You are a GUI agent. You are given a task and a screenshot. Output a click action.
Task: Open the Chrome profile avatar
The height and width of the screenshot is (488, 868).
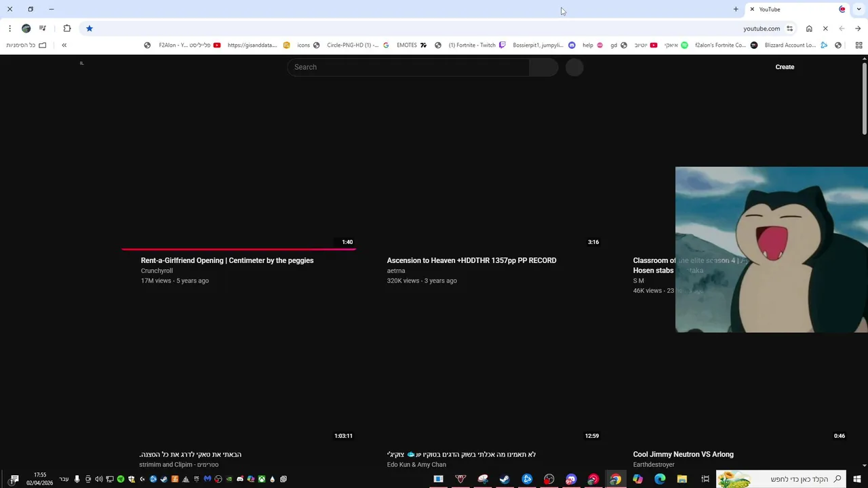pyautogui.click(x=26, y=28)
